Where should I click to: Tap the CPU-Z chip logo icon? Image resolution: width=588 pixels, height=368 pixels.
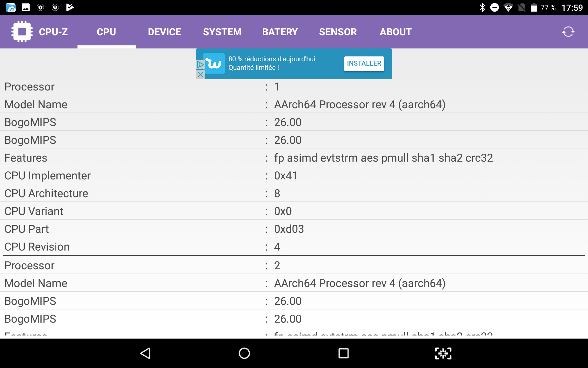22,32
